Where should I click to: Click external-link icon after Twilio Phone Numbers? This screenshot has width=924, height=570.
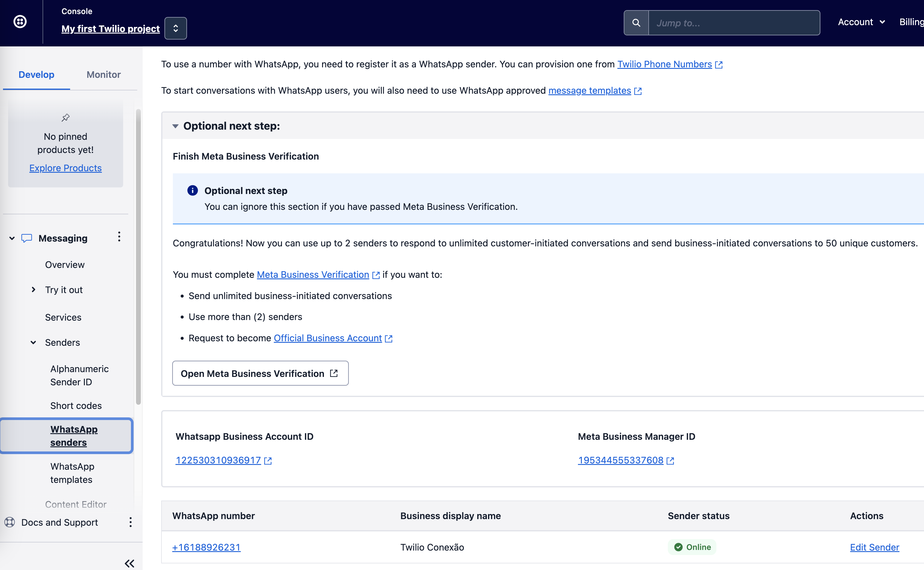(x=719, y=65)
